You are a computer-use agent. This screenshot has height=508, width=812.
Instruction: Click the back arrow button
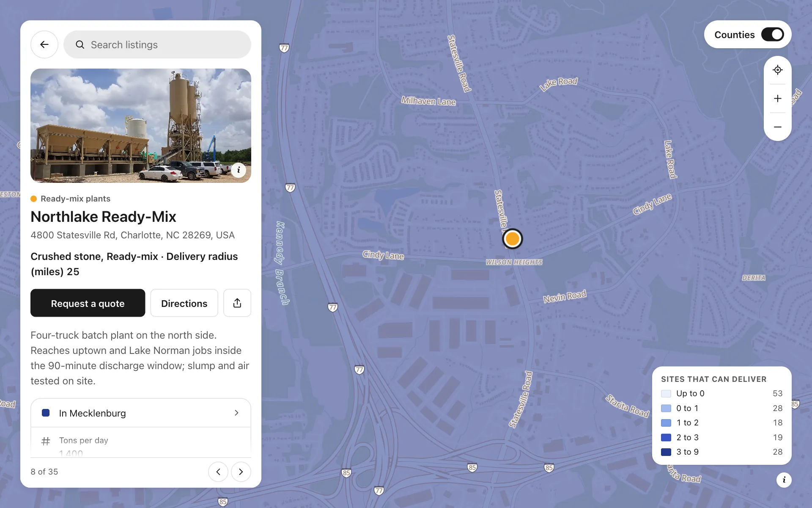click(x=44, y=44)
